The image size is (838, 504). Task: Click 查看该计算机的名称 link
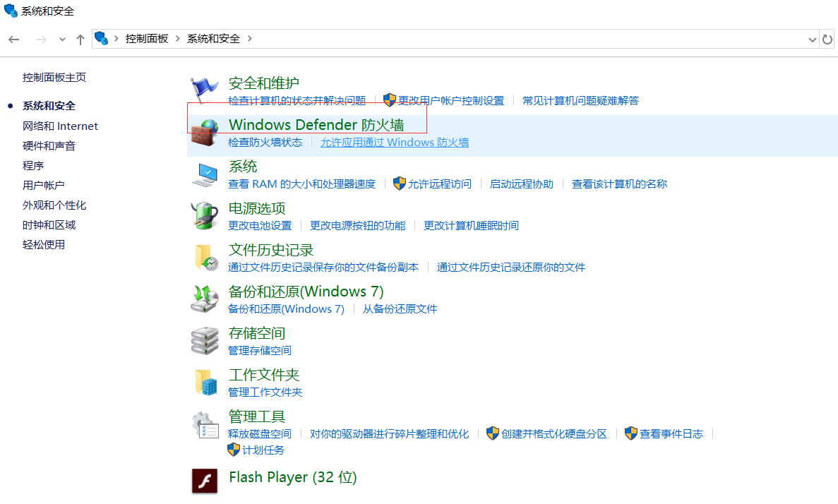[x=619, y=184]
